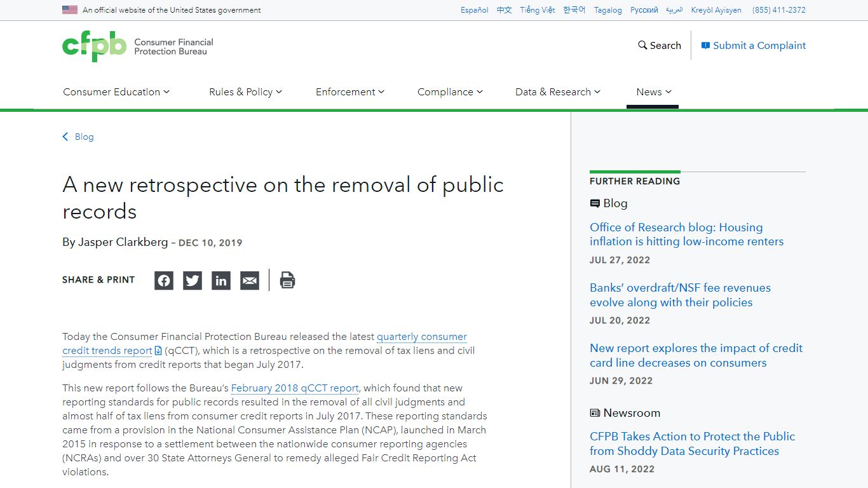The width and height of the screenshot is (868, 488).
Task: Expand the Rules & Policy menu
Action: coord(245,92)
